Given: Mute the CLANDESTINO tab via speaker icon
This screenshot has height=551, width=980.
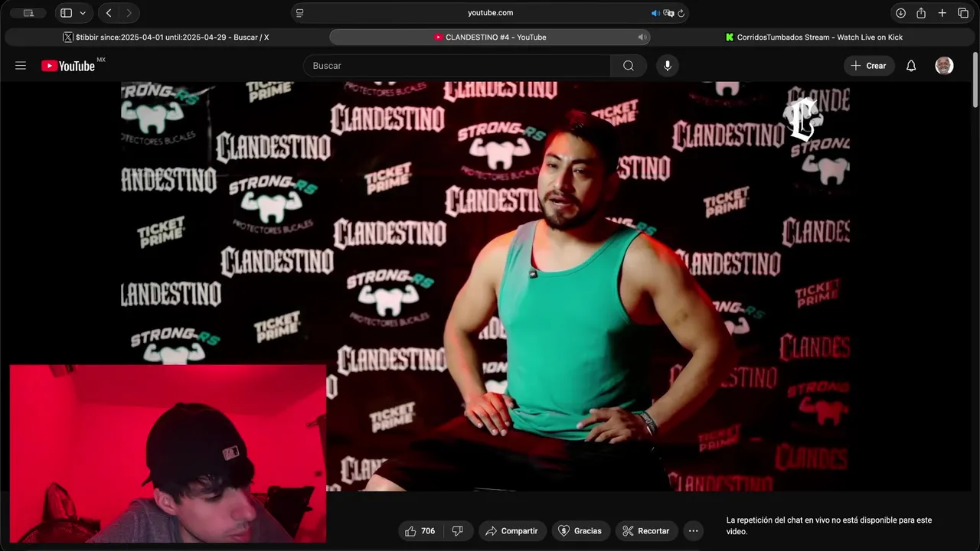Looking at the screenshot, I should pyautogui.click(x=642, y=37).
